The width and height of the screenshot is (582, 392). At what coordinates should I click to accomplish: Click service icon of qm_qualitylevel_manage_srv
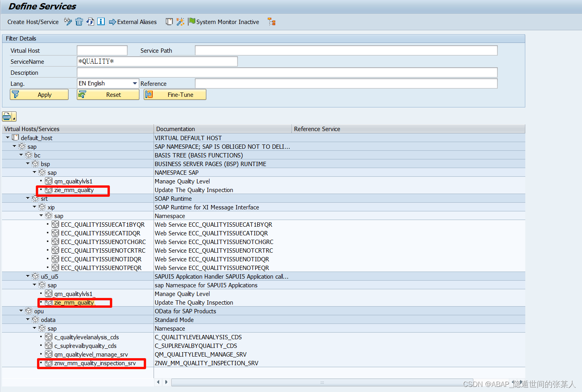point(49,354)
